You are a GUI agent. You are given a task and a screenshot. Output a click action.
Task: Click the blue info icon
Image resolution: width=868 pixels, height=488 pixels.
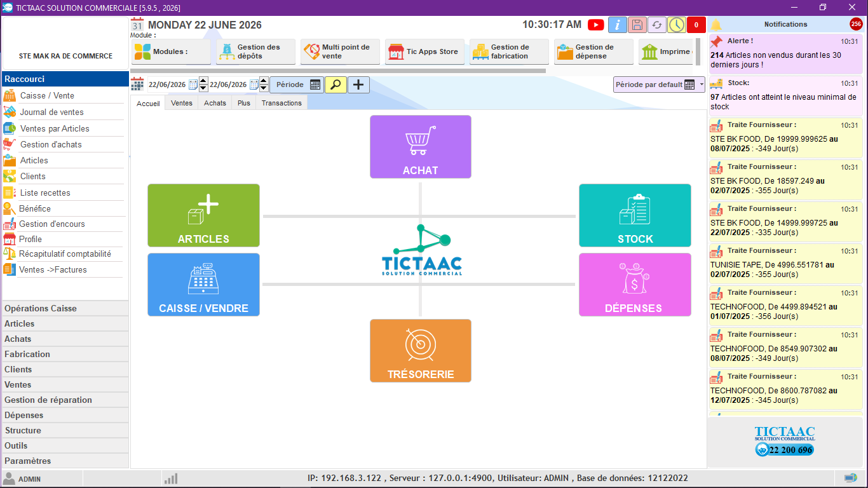coord(618,25)
